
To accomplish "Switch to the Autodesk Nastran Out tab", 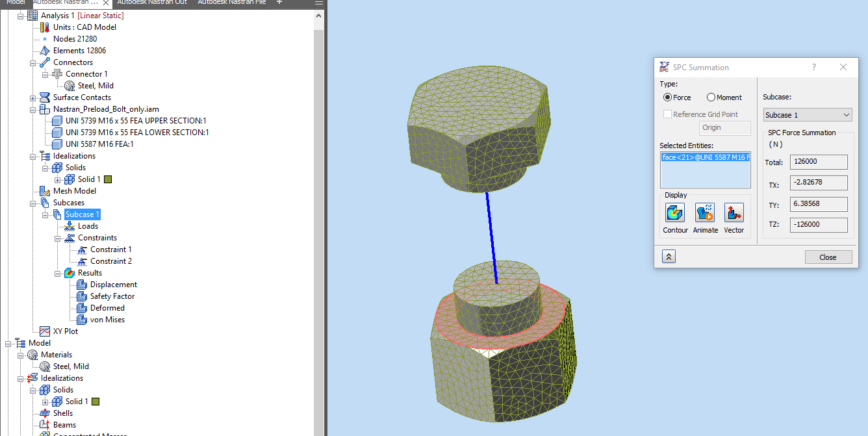I will tap(152, 3).
